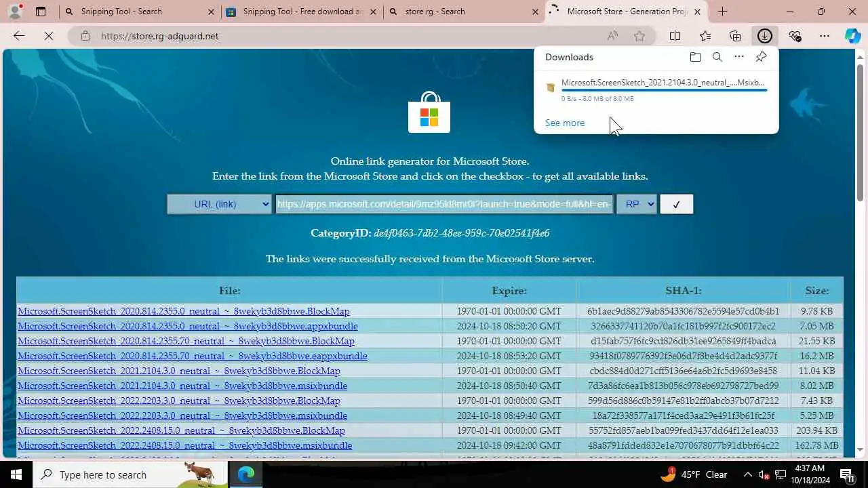Toggle the Downloads toolbar icon
The image size is (868, 488).
pos(765,36)
